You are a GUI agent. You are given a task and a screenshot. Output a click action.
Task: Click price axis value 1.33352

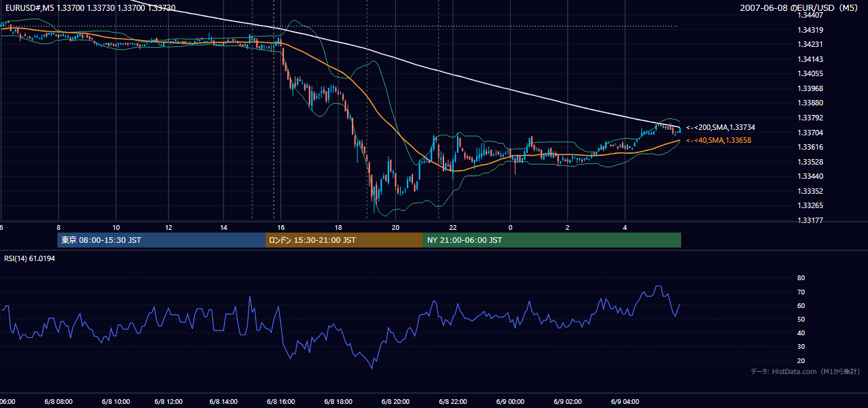point(812,191)
